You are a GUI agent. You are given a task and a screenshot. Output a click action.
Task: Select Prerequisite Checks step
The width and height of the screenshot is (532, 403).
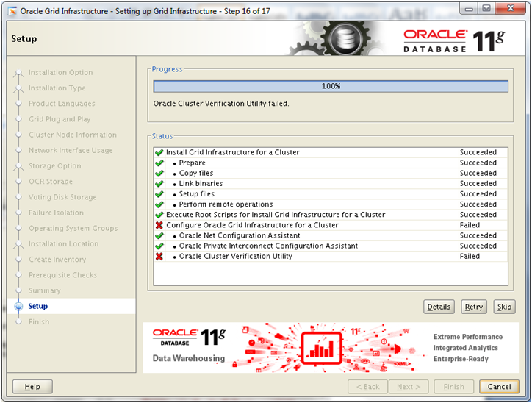click(62, 275)
